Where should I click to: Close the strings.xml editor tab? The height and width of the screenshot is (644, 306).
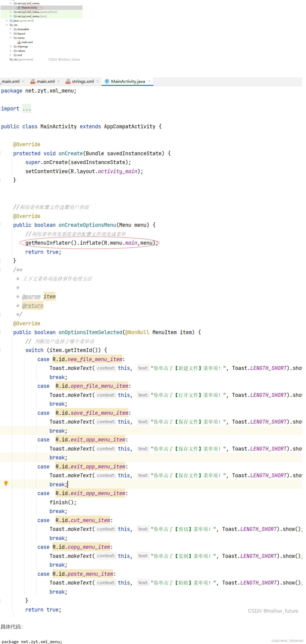(98, 81)
